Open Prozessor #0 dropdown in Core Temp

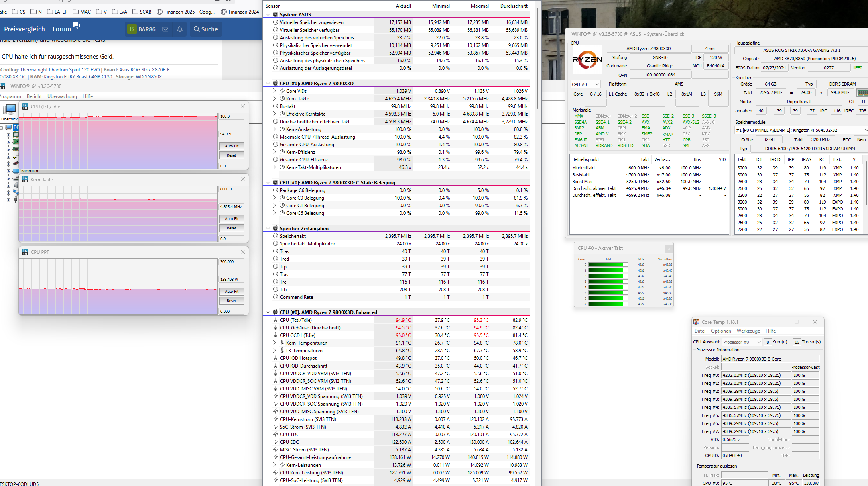point(742,342)
